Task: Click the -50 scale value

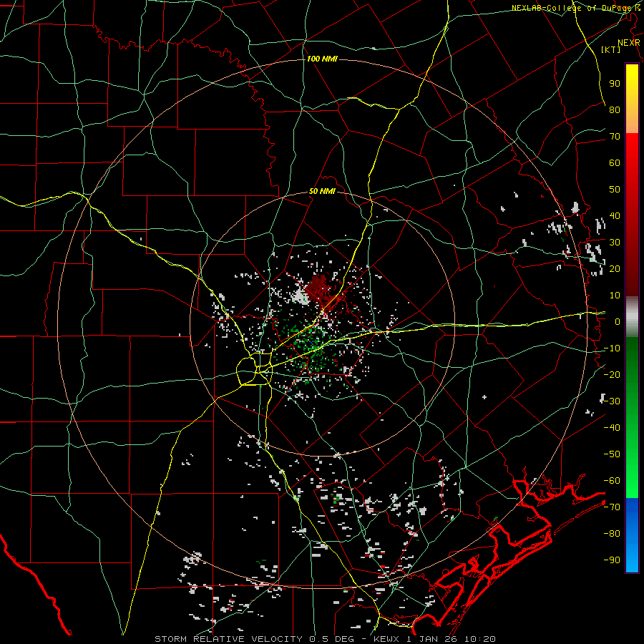Action: pos(612,454)
